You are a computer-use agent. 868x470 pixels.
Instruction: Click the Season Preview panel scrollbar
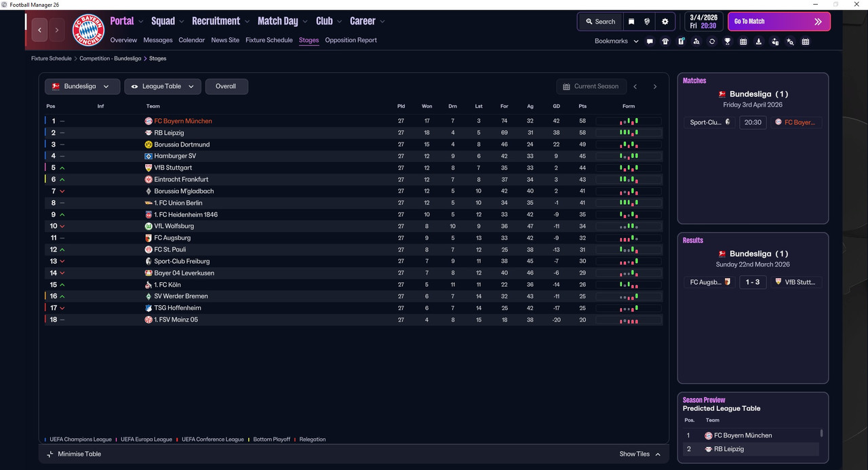click(x=822, y=433)
